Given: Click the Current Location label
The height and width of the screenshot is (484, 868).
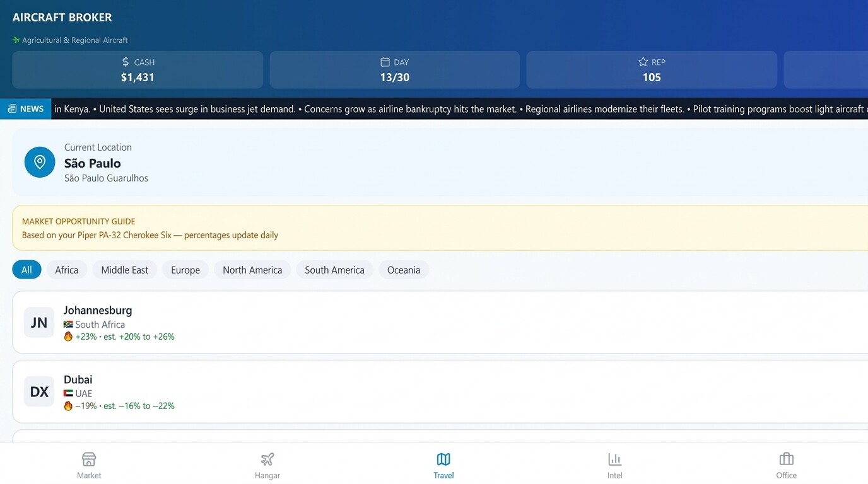Looking at the screenshot, I should click(x=98, y=147).
